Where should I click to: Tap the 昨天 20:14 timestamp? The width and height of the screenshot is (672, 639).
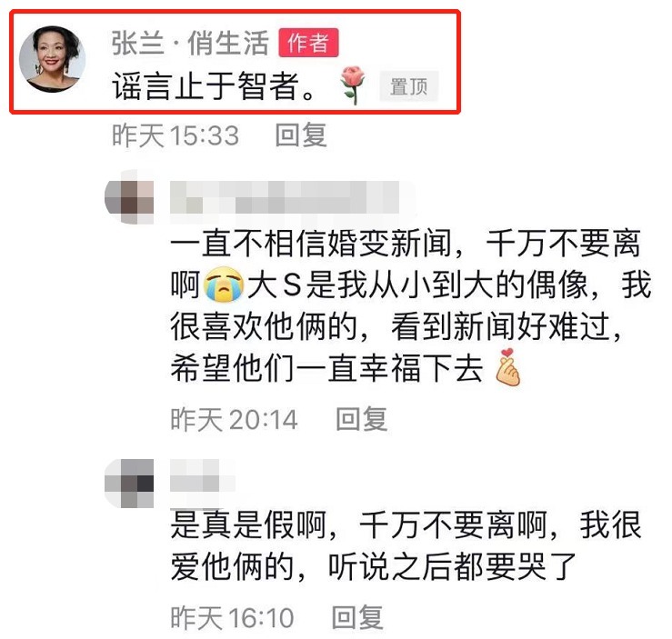[234, 419]
